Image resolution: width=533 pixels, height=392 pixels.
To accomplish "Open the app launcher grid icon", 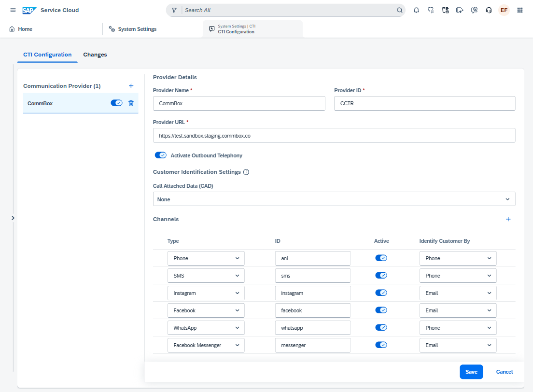I will (x=520, y=10).
